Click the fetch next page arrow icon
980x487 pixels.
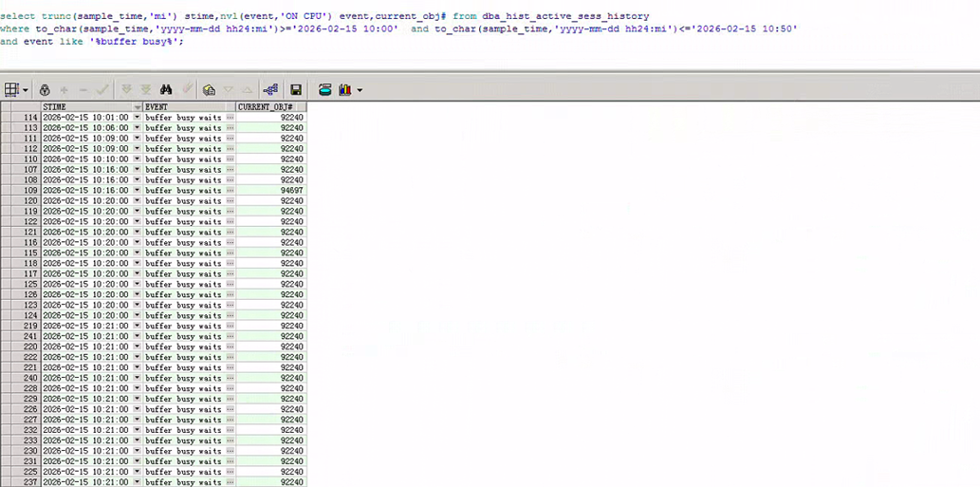point(126,90)
